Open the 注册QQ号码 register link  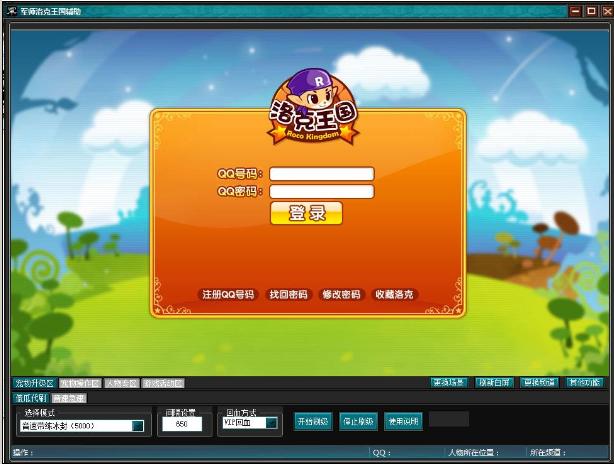(x=228, y=295)
